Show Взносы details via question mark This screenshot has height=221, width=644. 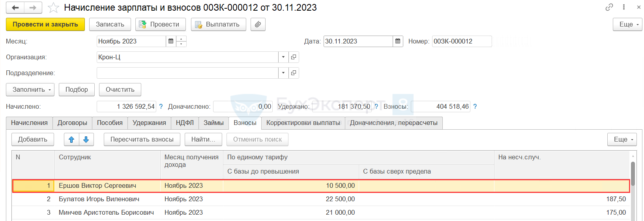coord(475,106)
